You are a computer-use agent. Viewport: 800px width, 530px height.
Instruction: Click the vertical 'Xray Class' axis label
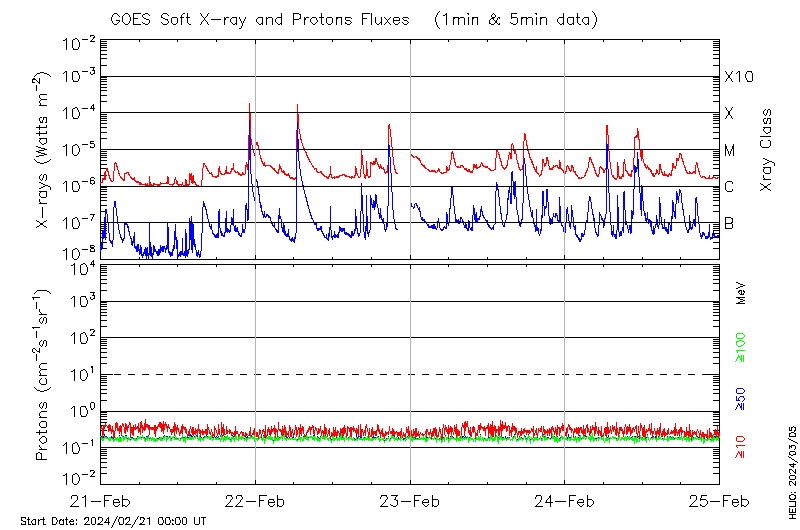[x=766, y=150]
